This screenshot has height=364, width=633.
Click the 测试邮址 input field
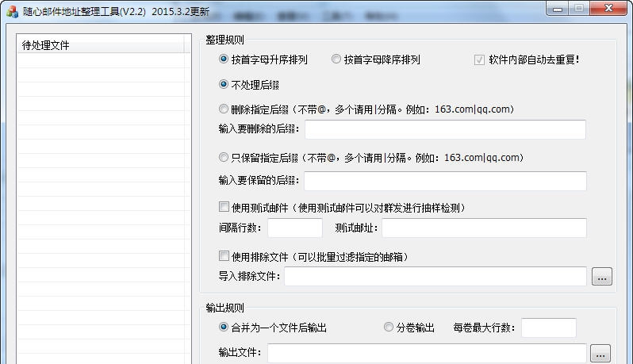click(x=485, y=228)
